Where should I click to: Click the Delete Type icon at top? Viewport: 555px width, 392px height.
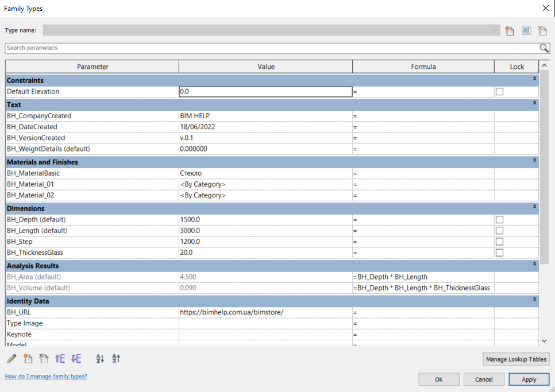[542, 31]
